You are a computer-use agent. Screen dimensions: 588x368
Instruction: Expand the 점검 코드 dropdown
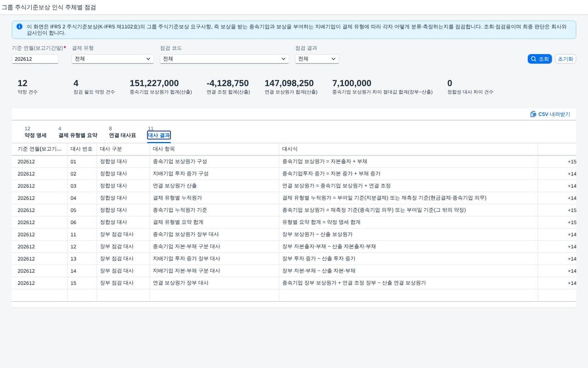point(224,59)
